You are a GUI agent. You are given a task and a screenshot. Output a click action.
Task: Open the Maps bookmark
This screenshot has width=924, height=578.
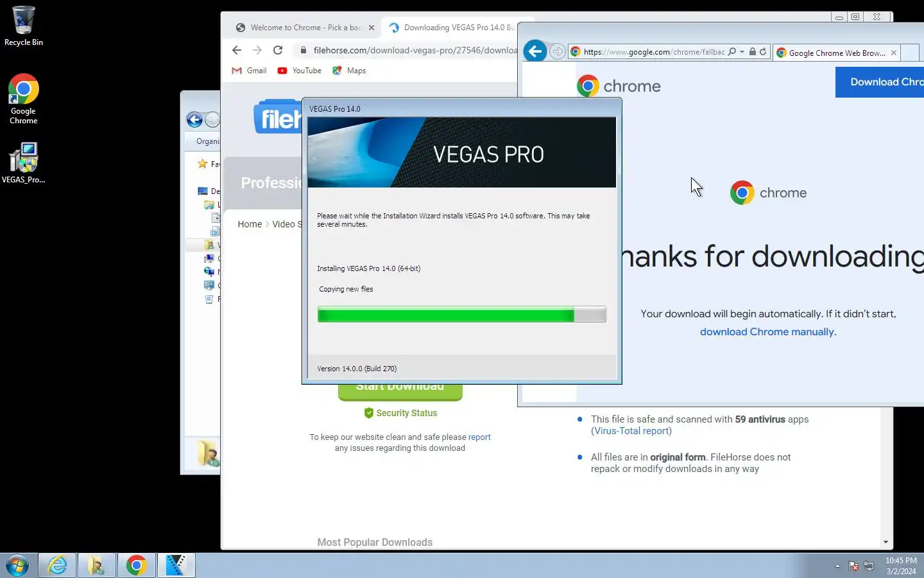pos(349,71)
